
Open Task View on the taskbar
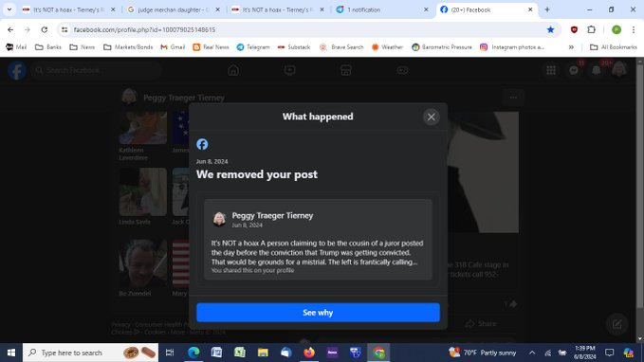(170, 353)
